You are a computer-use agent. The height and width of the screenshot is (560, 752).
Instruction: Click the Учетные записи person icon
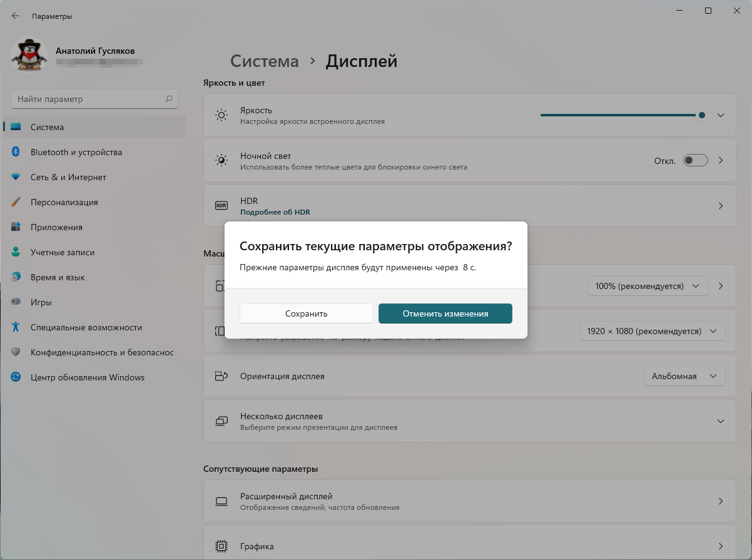click(x=16, y=252)
